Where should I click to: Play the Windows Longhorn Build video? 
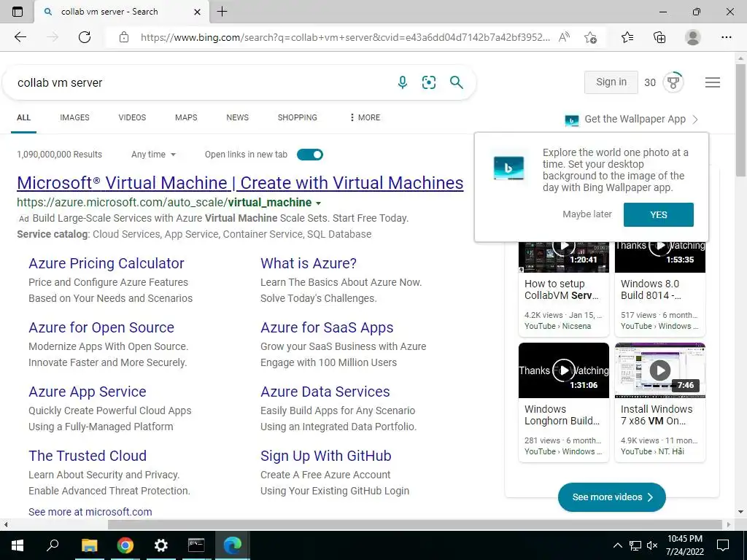(x=564, y=370)
